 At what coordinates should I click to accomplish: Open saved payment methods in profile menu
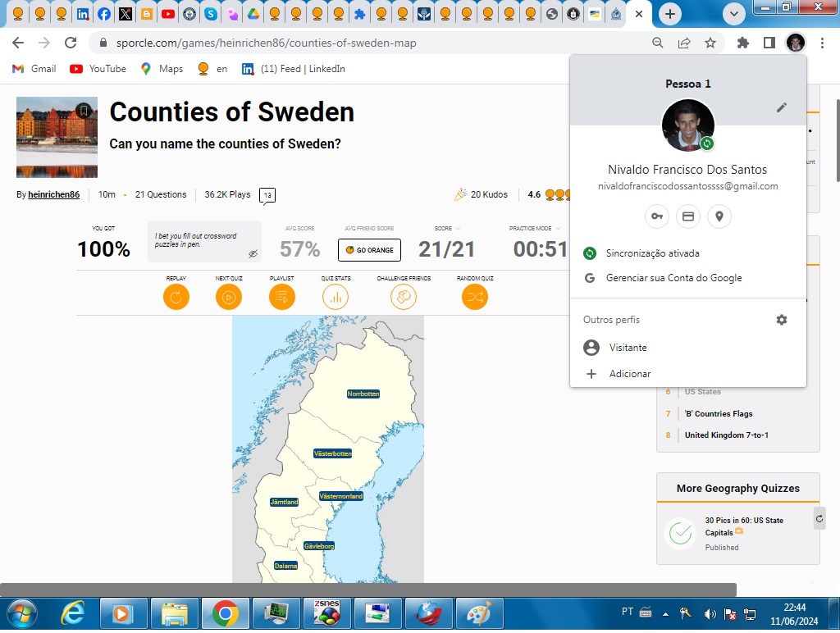tap(687, 216)
